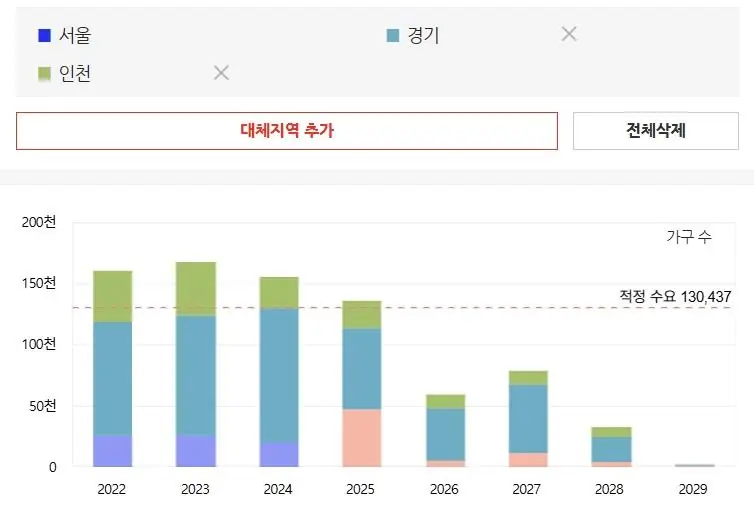Image resolution: width=754 pixels, height=505 pixels.
Task: Click the 2027 green top bar segment
Action: coord(527,377)
